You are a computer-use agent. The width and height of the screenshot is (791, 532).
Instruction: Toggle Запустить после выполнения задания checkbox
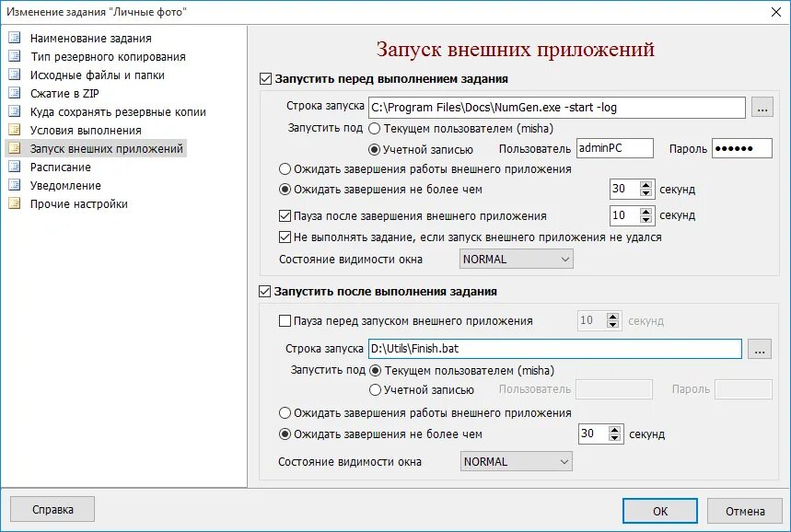pyautogui.click(x=265, y=292)
